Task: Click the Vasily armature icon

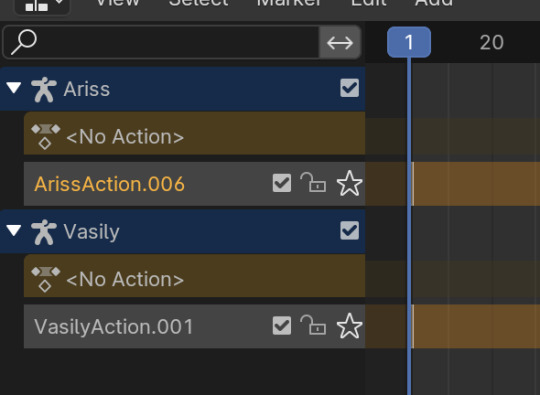Action: (x=44, y=232)
